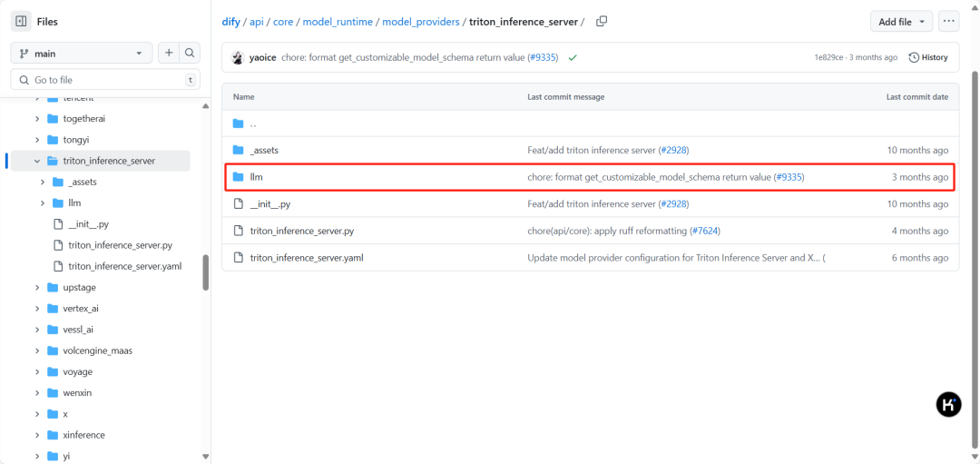Open #7624 link on triton_inference_server.py row
The width and height of the screenshot is (980, 464).
point(705,231)
